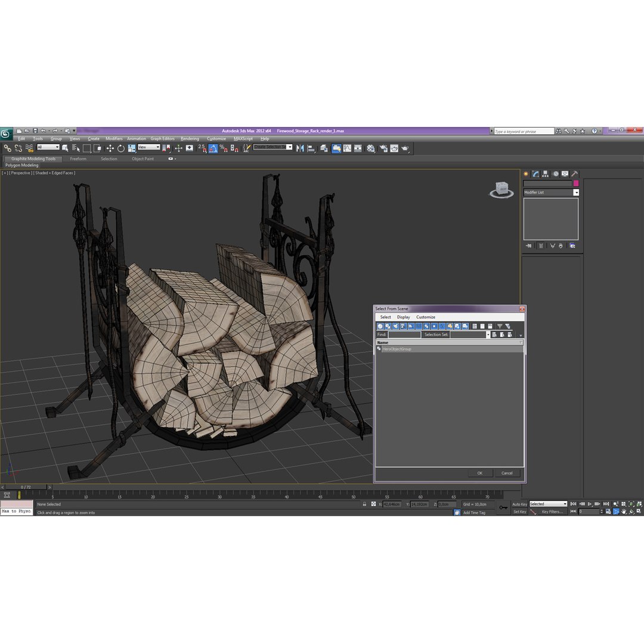The width and height of the screenshot is (644, 644).
Task: Click the Select and Link tool
Action: 7,148
